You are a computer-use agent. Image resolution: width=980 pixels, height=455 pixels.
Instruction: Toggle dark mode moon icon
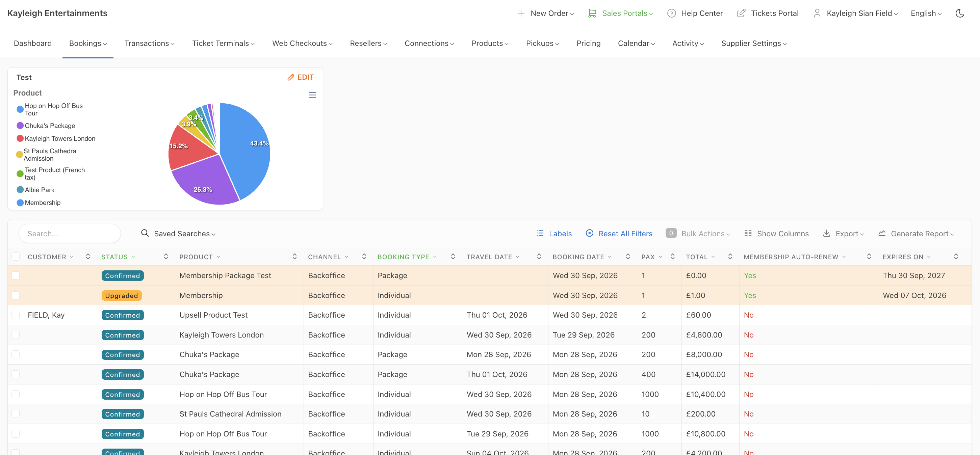coord(959,13)
